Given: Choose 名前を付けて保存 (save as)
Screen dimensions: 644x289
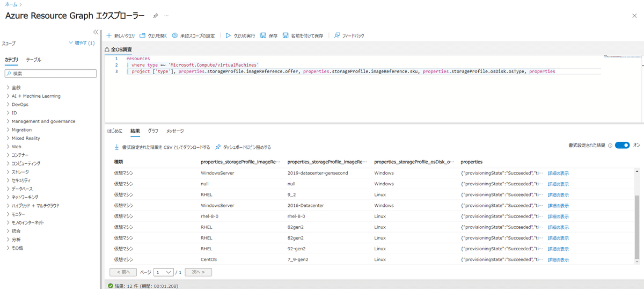Looking at the screenshot, I should pos(303,35).
